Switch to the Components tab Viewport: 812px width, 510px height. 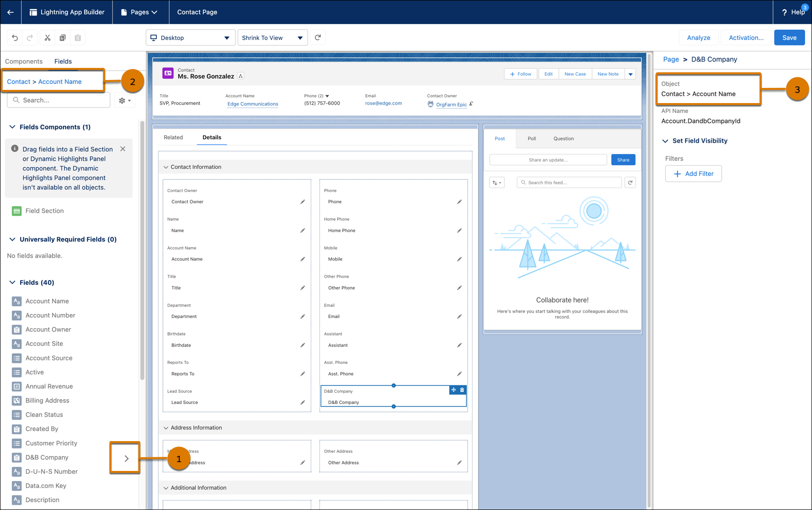pyautogui.click(x=24, y=62)
